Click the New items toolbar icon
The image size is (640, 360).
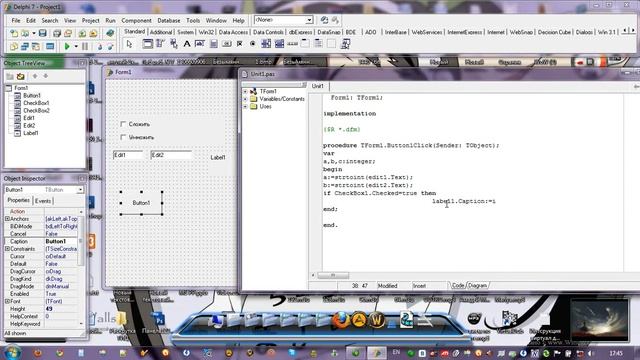pyautogui.click(x=14, y=33)
